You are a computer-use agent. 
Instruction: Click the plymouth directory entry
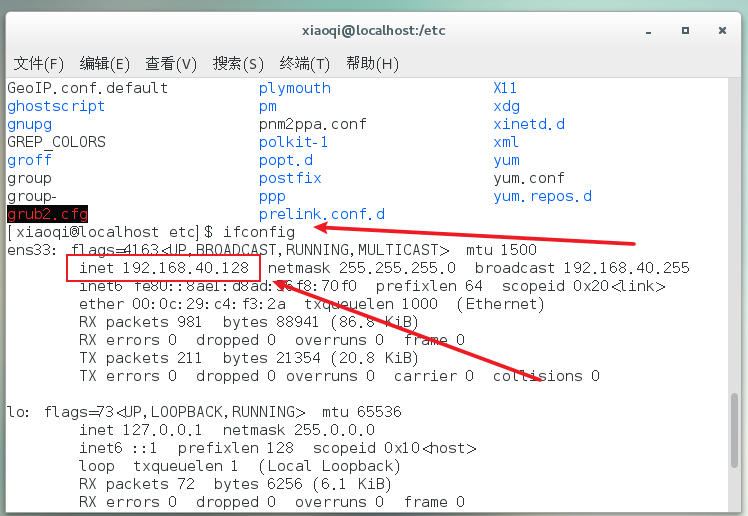[295, 88]
